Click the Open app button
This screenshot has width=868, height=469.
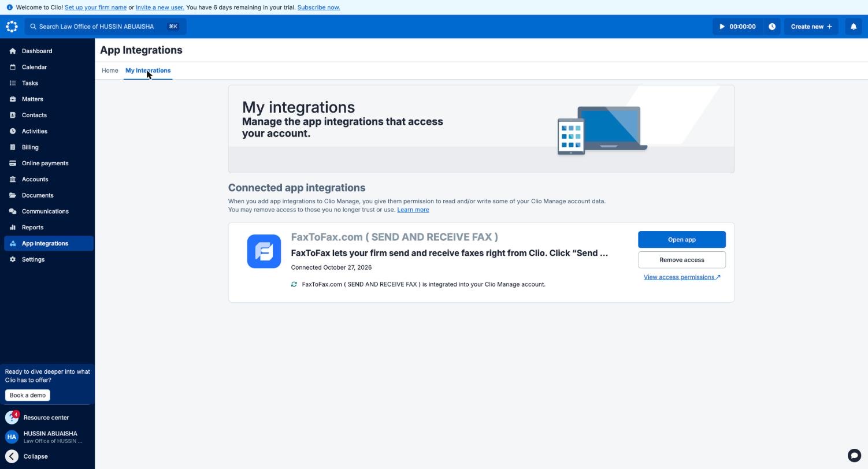click(x=682, y=240)
